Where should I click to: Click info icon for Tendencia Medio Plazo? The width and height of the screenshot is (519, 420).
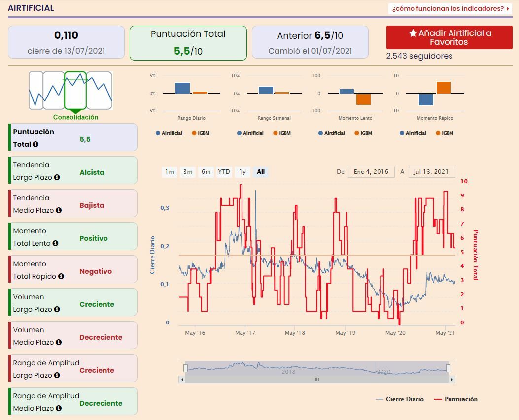coord(59,210)
